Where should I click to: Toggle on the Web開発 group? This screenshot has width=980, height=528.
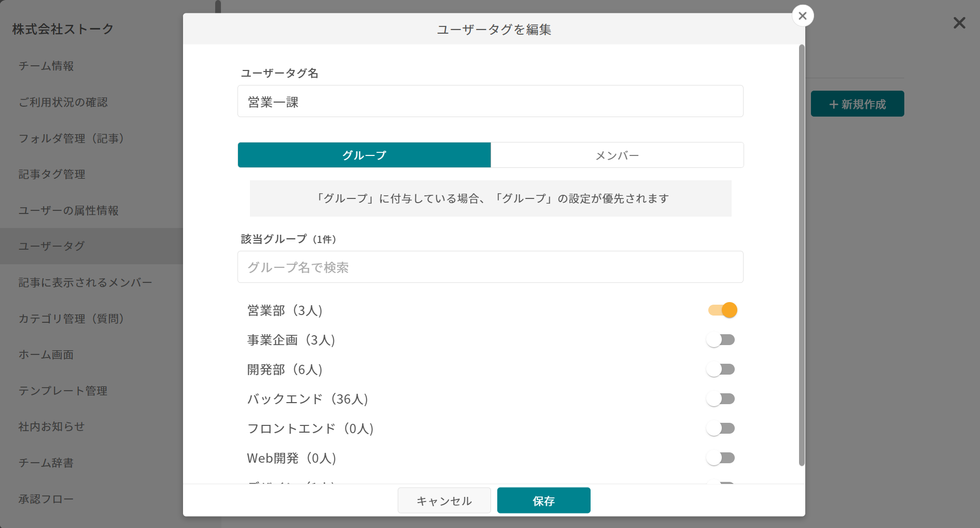pyautogui.click(x=723, y=458)
